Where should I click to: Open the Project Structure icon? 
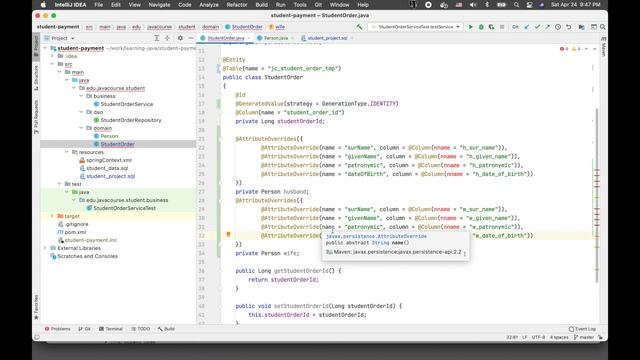581,27
